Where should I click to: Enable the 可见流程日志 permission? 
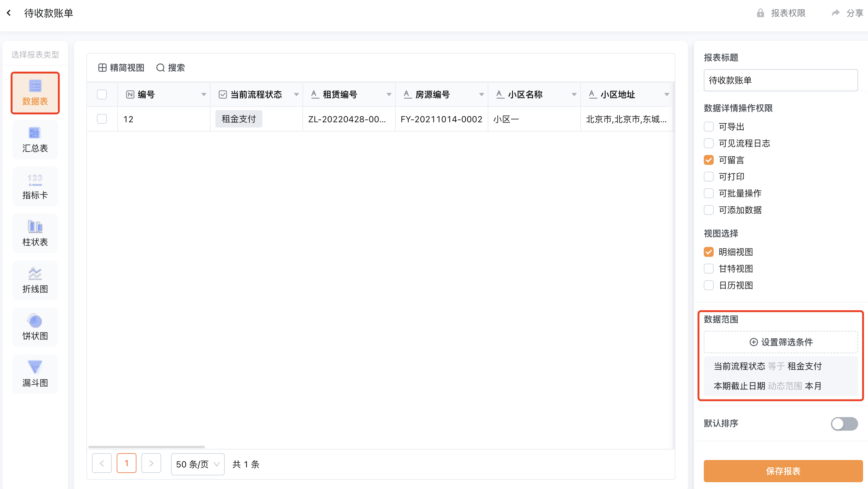(x=709, y=143)
